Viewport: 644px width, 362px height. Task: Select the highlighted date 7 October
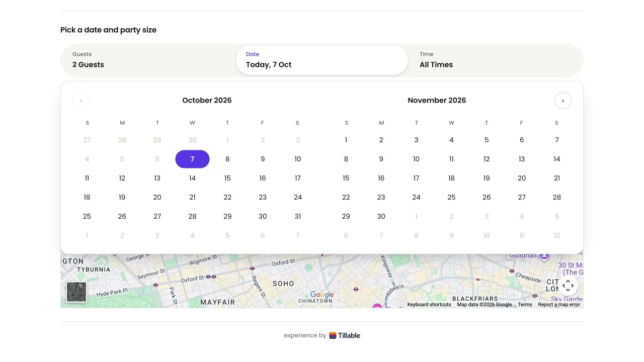192,159
